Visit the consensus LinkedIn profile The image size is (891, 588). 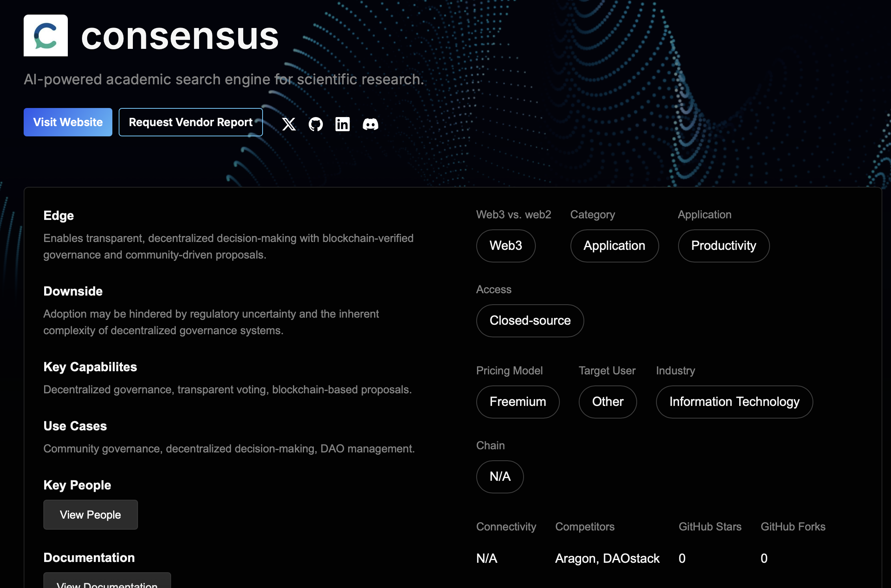pyautogui.click(x=343, y=124)
